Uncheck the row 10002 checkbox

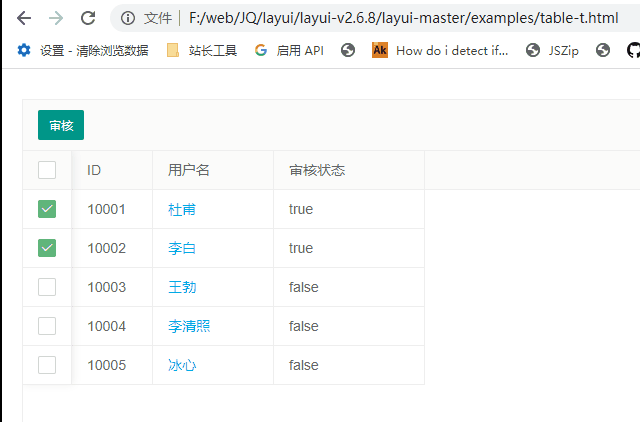pos(47,248)
